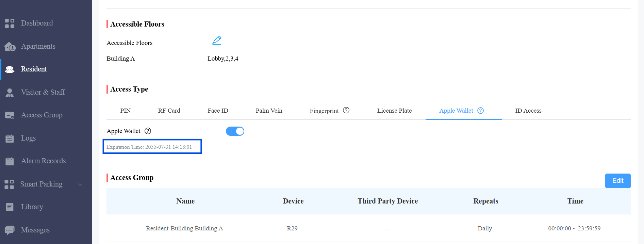Expand the Smart Parking submenu chevron
Screen dimensions: 644x244
point(80,184)
